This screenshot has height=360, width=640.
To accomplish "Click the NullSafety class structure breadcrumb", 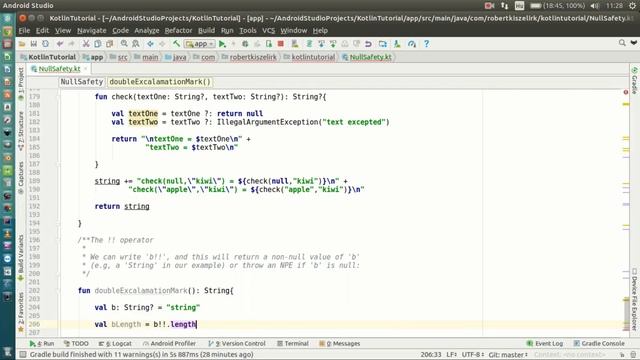I will tap(82, 82).
